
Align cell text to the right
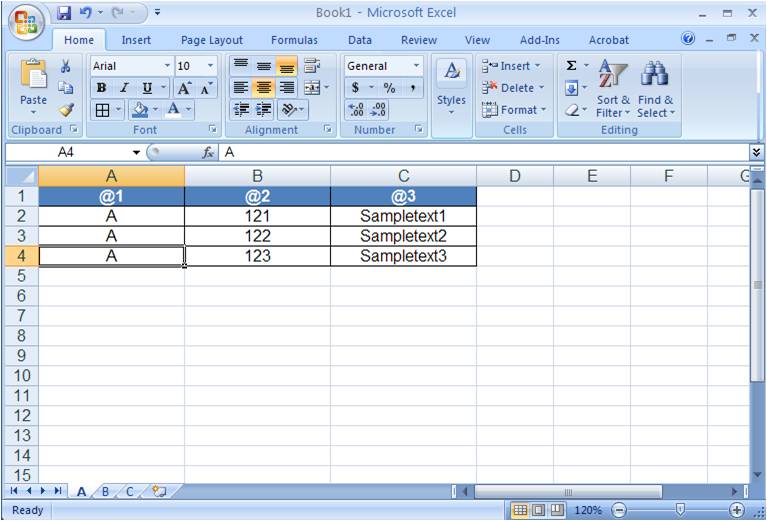click(287, 88)
